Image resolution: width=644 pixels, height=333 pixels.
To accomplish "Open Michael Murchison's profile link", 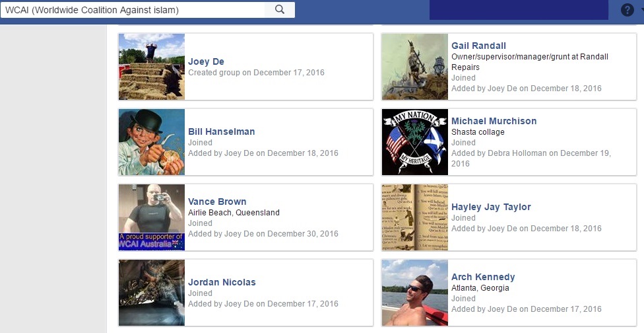I will coord(494,121).
